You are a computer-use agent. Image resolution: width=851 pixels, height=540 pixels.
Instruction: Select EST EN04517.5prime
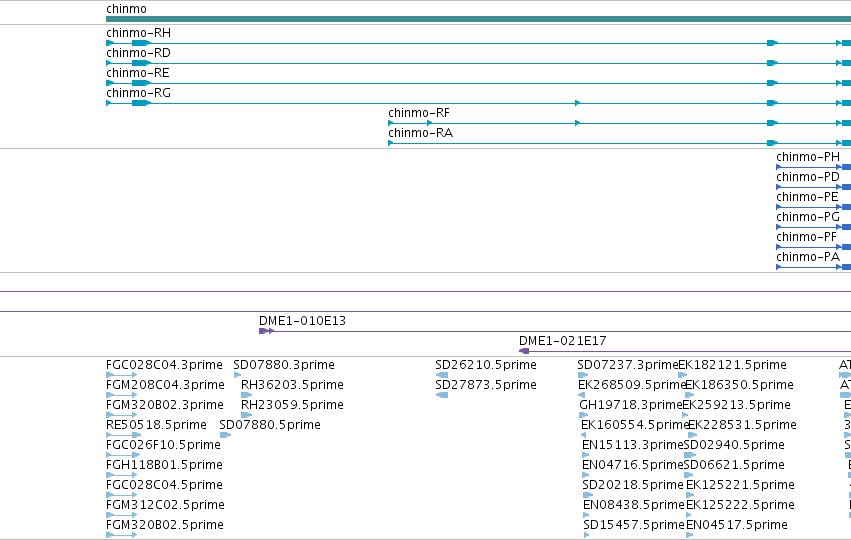(737, 526)
